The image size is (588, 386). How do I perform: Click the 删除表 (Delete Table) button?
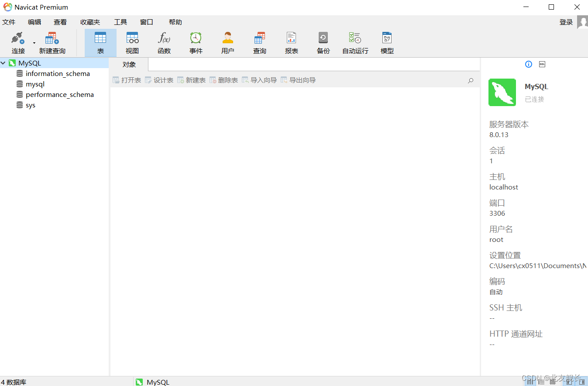tap(224, 80)
